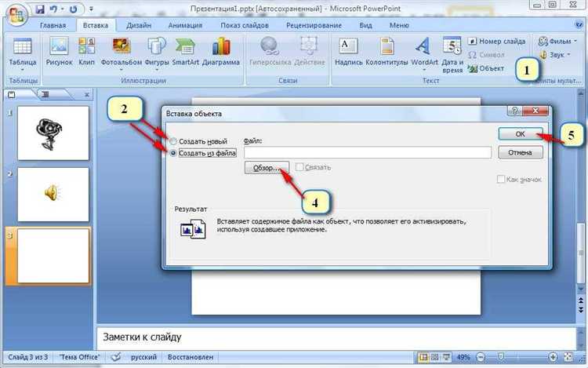
Task: Click the Файл path input field
Action: (368, 152)
